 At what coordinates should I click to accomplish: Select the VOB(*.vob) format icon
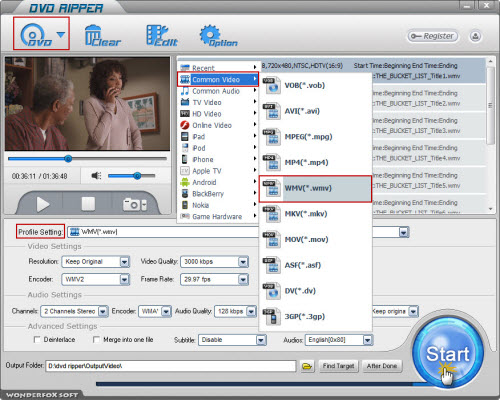[272, 85]
